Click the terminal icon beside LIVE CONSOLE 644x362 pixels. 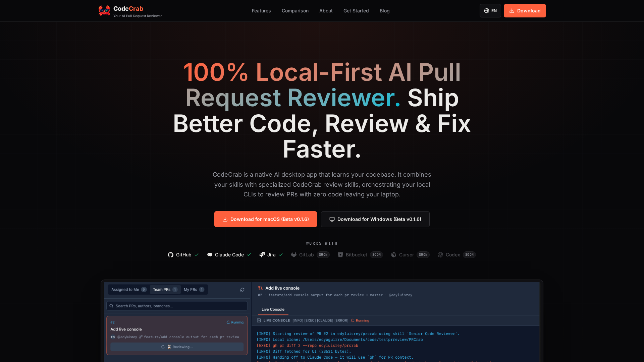[x=259, y=320]
